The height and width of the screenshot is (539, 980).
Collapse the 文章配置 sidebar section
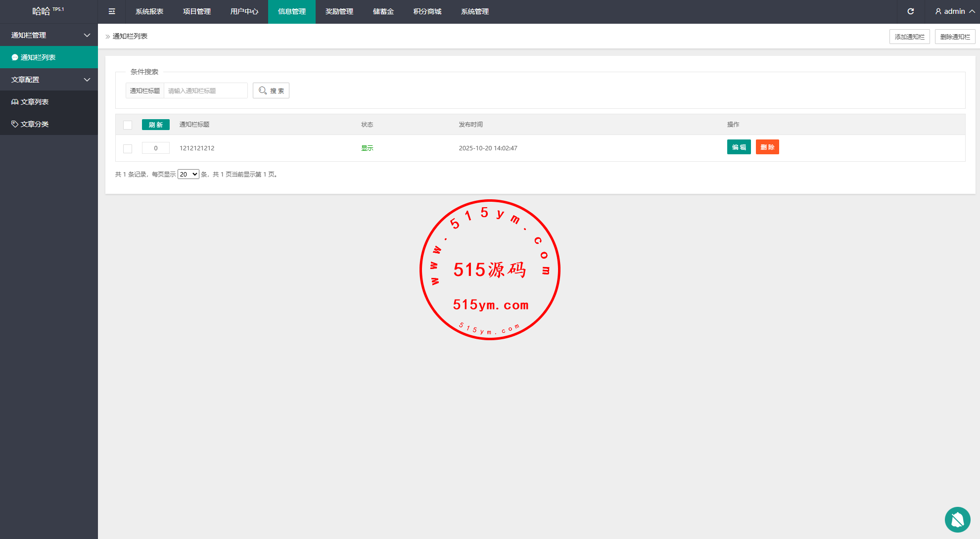tap(87, 80)
